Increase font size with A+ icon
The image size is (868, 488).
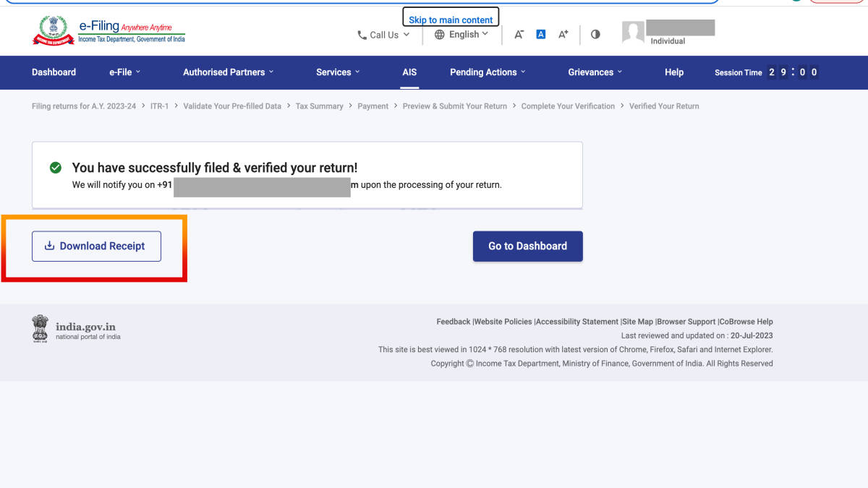563,34
